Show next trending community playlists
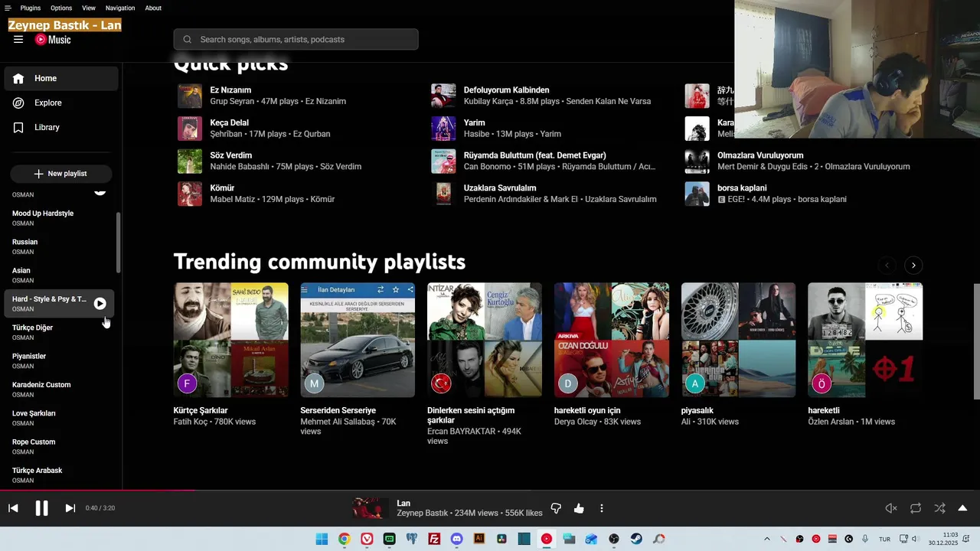Image resolution: width=980 pixels, height=551 pixels. click(913, 266)
